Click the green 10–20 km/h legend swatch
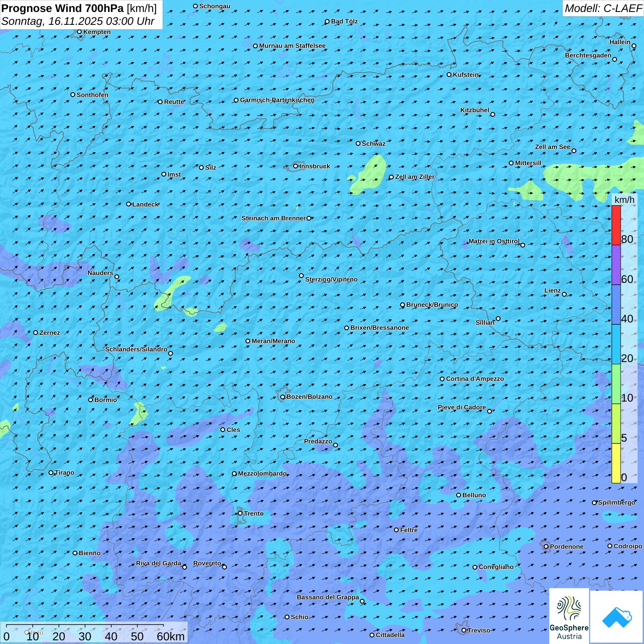 click(x=616, y=384)
